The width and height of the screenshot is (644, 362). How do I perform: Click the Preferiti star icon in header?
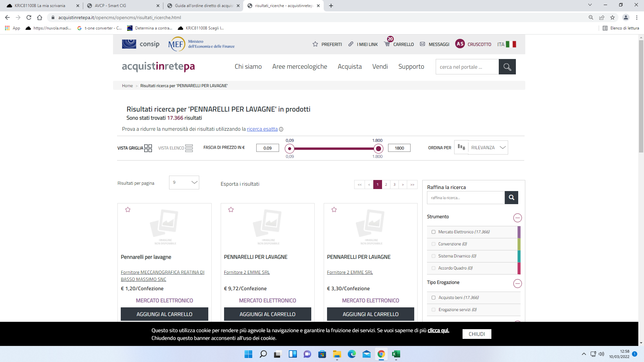pos(315,44)
